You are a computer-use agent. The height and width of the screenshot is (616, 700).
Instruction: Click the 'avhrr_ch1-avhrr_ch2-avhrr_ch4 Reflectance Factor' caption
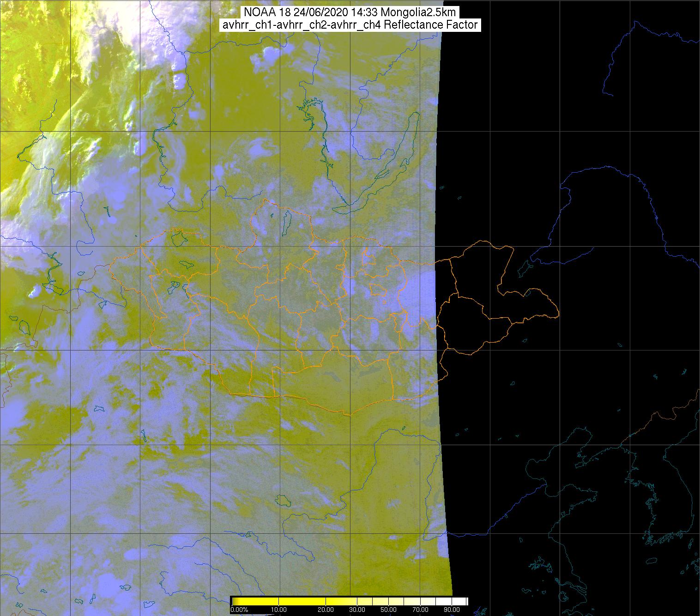pyautogui.click(x=350, y=25)
